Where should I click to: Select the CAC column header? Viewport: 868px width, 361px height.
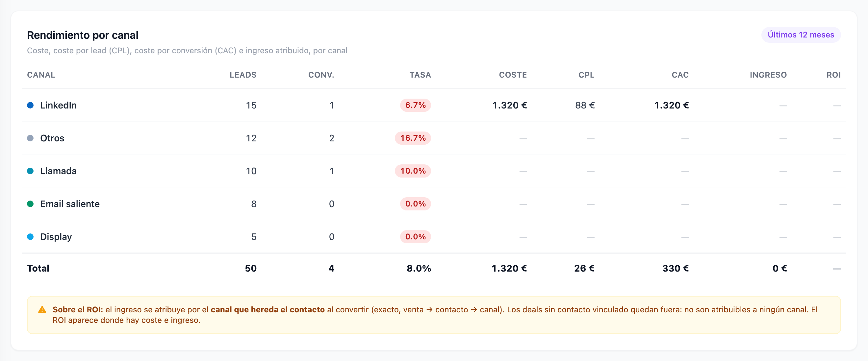coord(680,75)
